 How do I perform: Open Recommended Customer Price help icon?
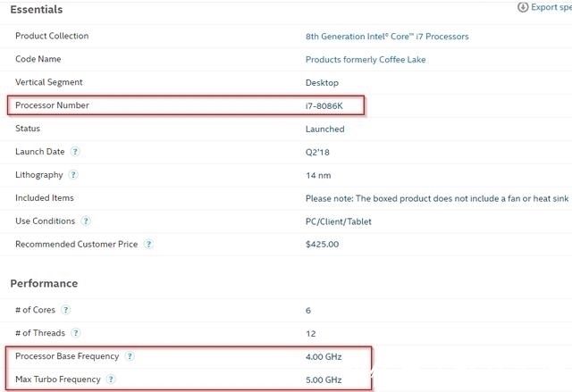point(148,244)
